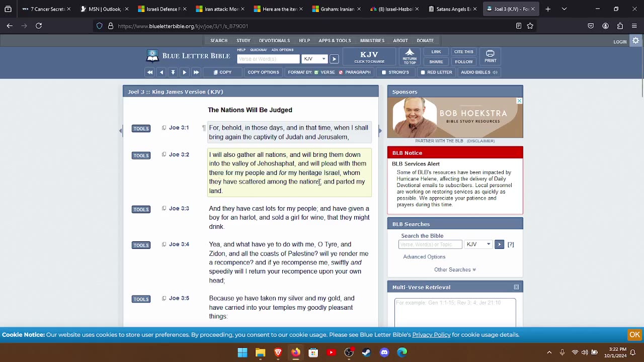Screen dimensions: 644x362
Task: Go to the next book (double right arrow)
Action: pos(196,72)
